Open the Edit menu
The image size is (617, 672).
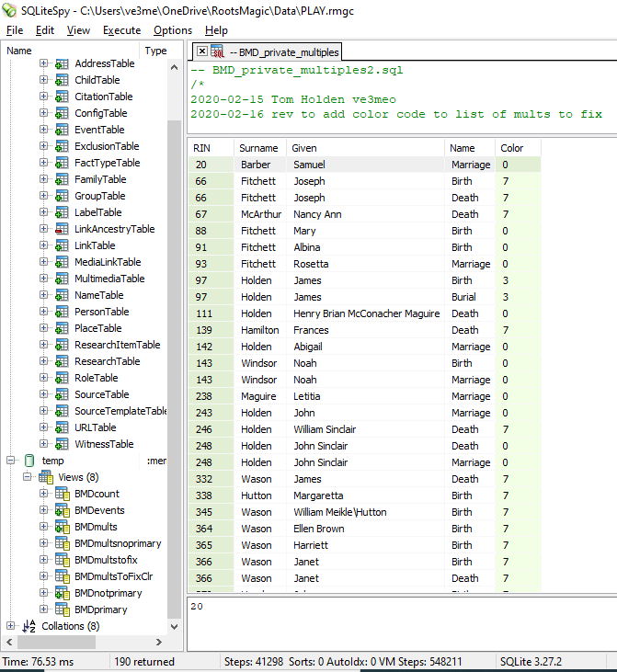point(45,30)
